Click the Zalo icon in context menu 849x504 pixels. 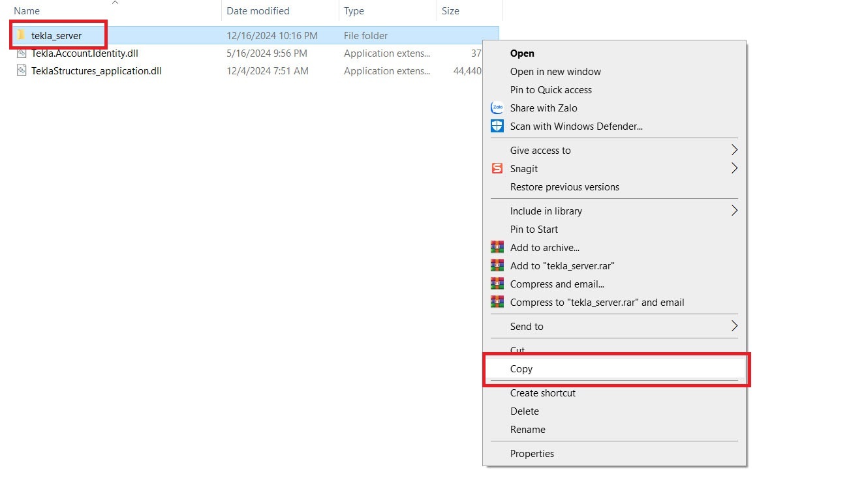pos(497,108)
